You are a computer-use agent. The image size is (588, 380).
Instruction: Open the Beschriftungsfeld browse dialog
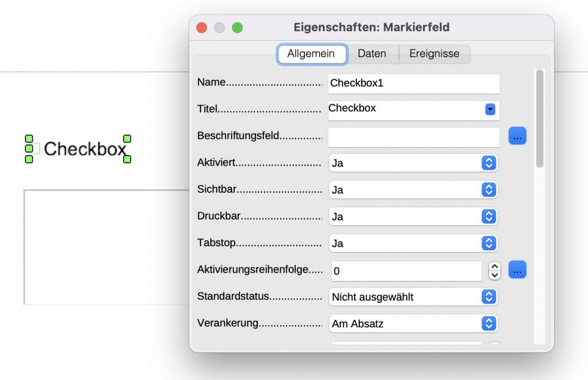(x=517, y=135)
